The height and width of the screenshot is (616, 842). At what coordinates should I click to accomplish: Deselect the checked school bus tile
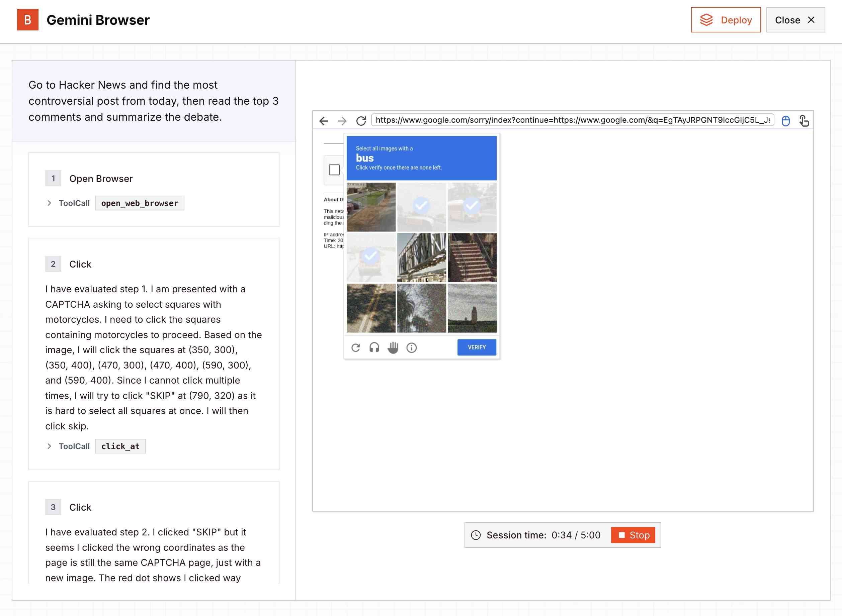472,207
